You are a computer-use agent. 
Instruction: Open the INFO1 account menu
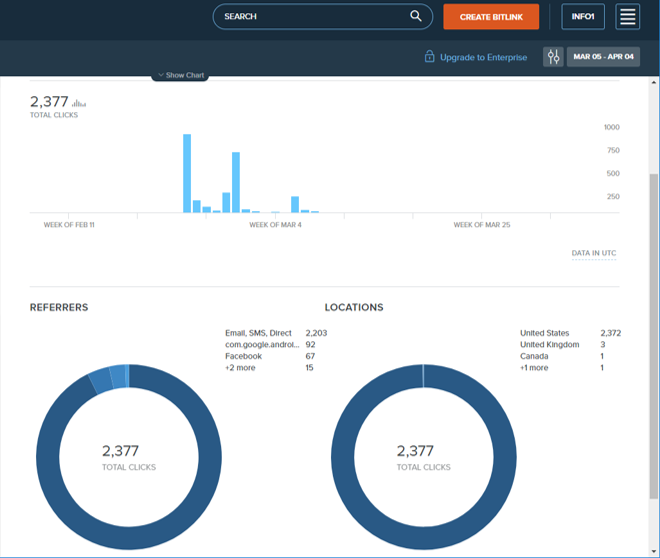pos(583,17)
